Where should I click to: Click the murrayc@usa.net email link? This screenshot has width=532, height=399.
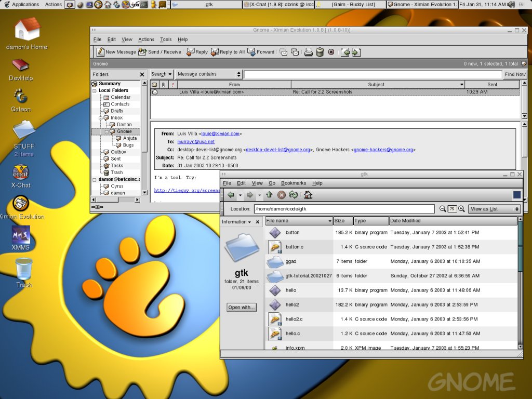coord(196,141)
